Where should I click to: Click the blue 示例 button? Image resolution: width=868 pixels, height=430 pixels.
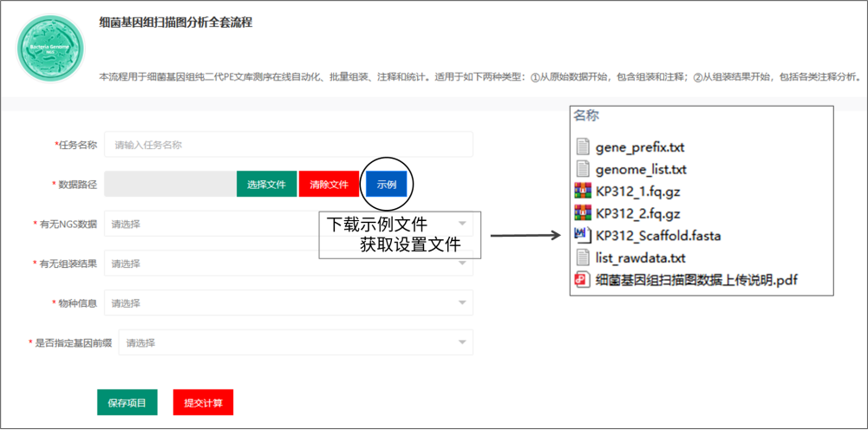coord(386,184)
